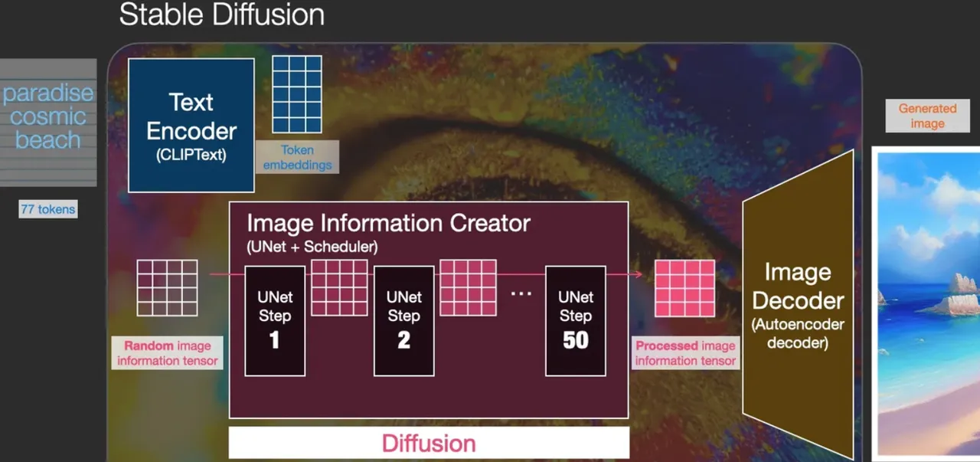This screenshot has width=980, height=462.
Task: Select the UNet Step 50 block
Action: (x=575, y=321)
